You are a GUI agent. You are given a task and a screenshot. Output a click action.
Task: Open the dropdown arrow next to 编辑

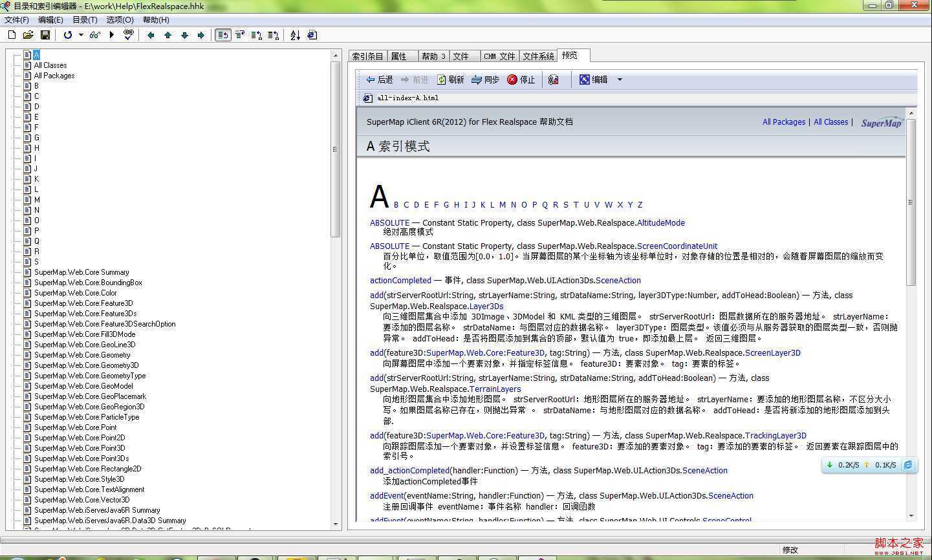(x=620, y=80)
